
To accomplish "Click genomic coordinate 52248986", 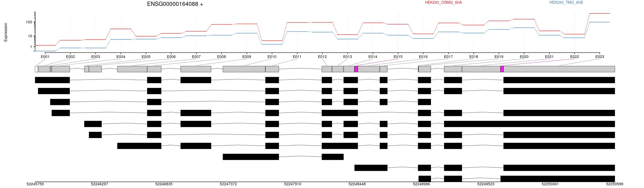I will (422, 184).
